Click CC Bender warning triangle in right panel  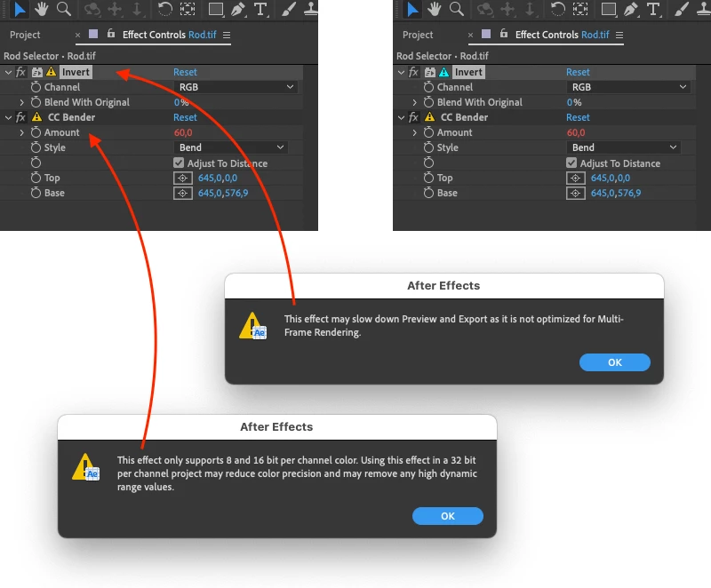[x=429, y=117]
